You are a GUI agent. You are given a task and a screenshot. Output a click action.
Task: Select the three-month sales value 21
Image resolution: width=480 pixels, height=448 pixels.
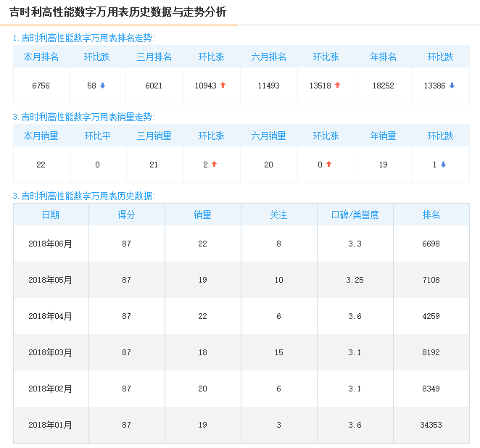coord(154,165)
